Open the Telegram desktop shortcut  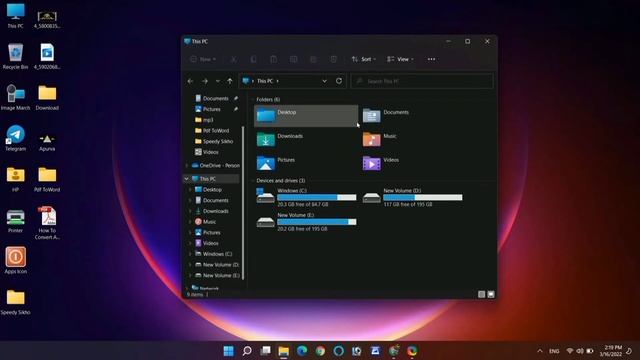pyautogui.click(x=16, y=138)
